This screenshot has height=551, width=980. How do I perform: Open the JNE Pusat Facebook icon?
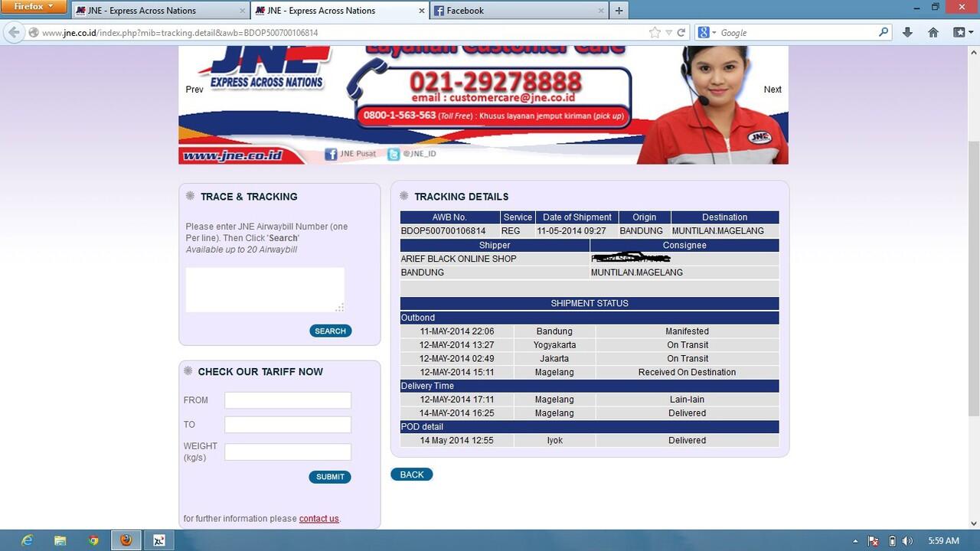pyautogui.click(x=331, y=154)
